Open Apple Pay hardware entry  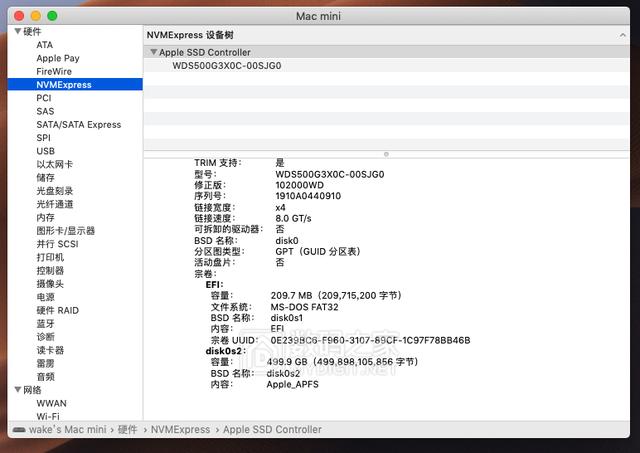(x=58, y=58)
